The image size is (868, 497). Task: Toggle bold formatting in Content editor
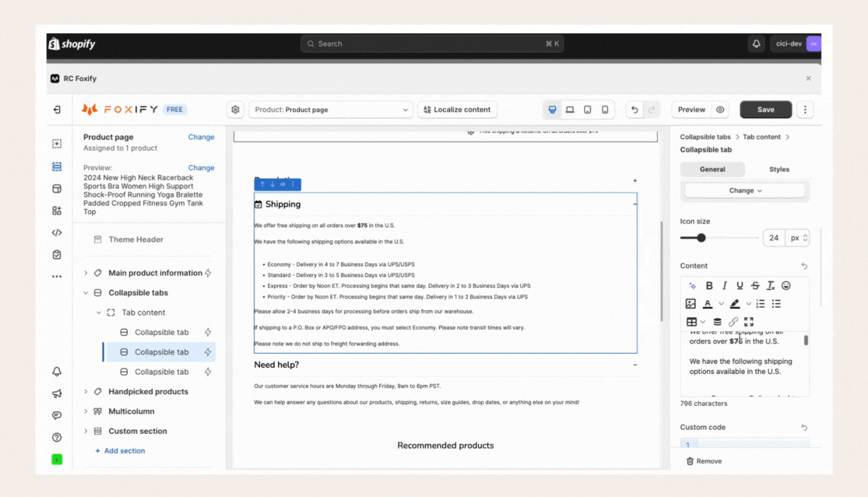pos(709,286)
